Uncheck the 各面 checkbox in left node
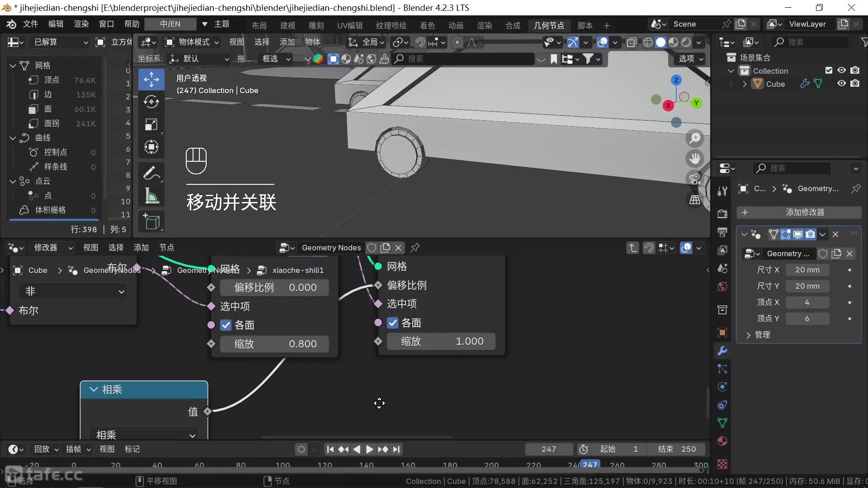 pyautogui.click(x=226, y=325)
